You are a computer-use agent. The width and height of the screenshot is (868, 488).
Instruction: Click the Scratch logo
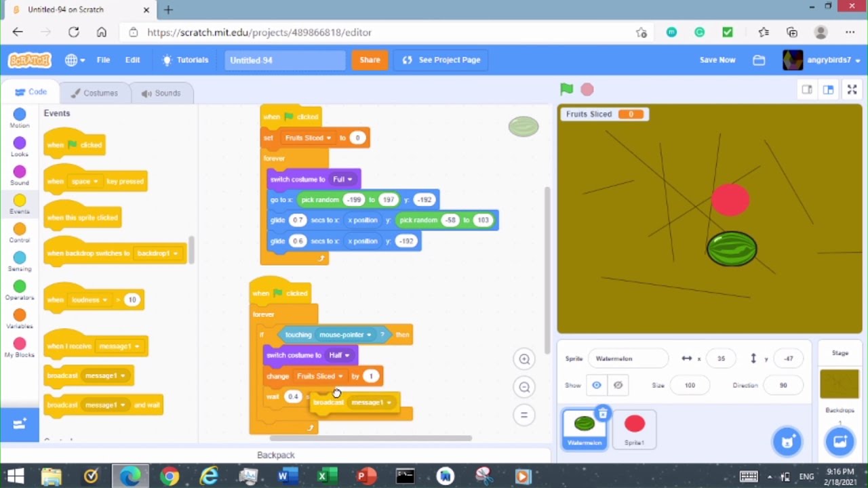[x=29, y=60]
